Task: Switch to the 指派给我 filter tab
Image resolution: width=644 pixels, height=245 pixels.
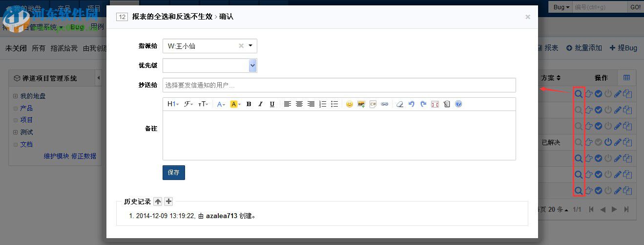Action: 64,48
